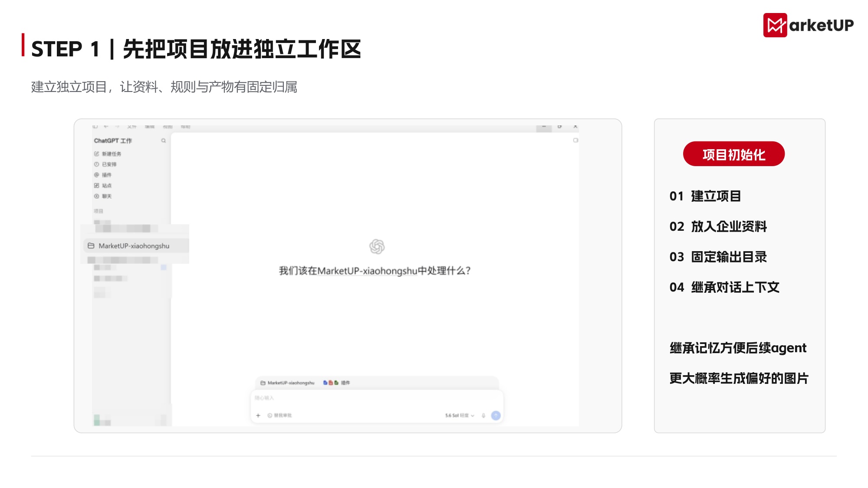The width and height of the screenshot is (868, 488).
Task: Open 新建任务 in the sidebar
Action: pyautogui.click(x=108, y=154)
